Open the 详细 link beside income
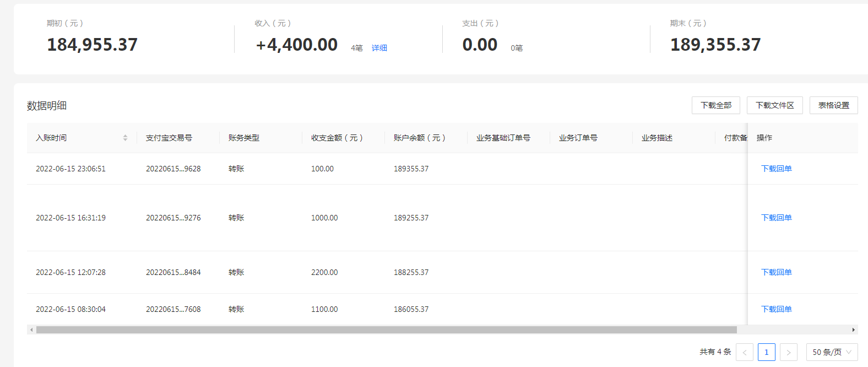868x367 pixels. coord(379,48)
